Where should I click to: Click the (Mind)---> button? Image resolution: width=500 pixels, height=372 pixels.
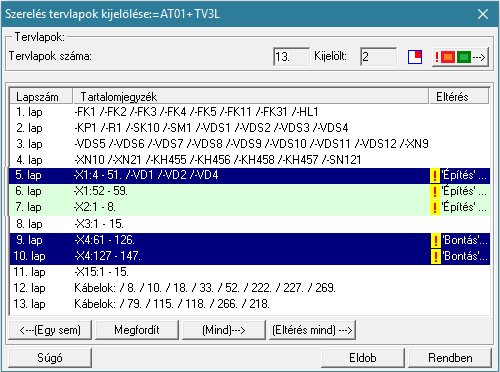click(x=224, y=330)
